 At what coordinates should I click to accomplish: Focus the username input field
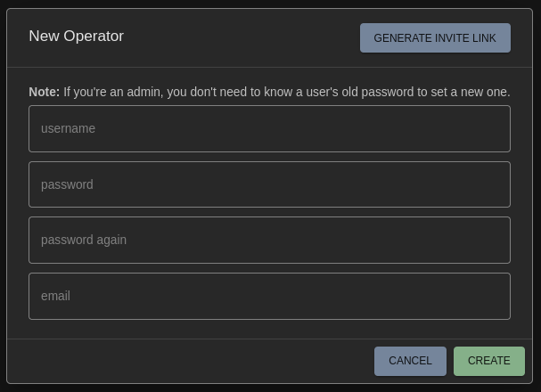269,128
